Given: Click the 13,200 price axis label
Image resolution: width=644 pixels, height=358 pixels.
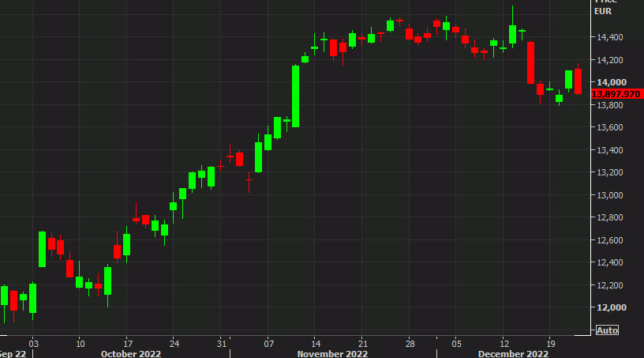Looking at the screenshot, I should [x=609, y=172].
